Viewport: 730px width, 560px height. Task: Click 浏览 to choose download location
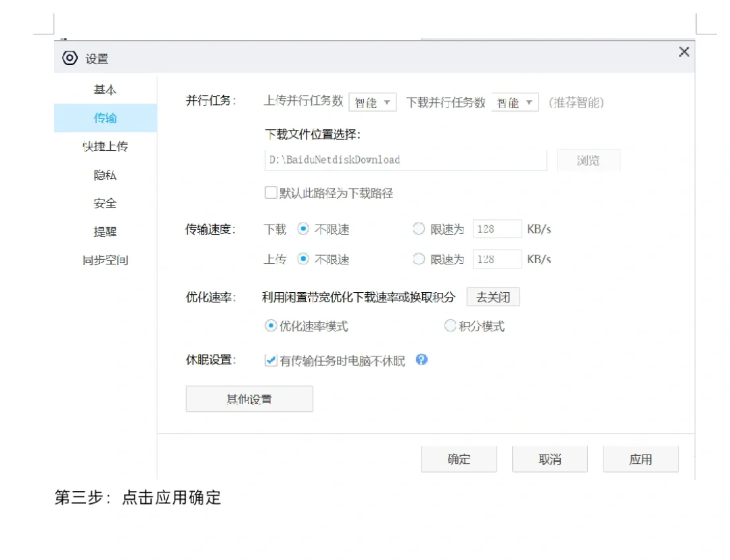click(x=588, y=160)
